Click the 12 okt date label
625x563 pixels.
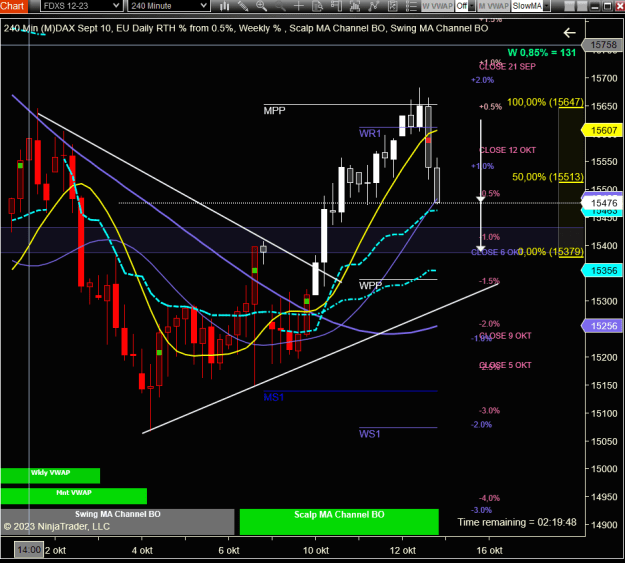(x=403, y=551)
